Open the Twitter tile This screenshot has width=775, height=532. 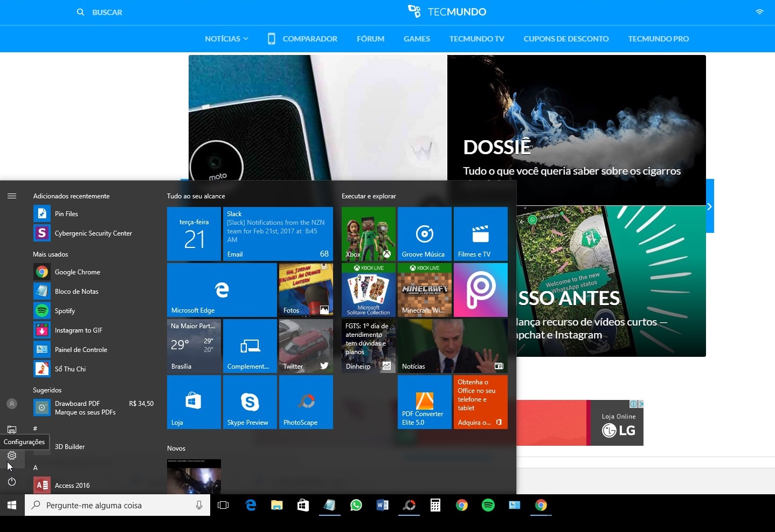click(x=306, y=346)
